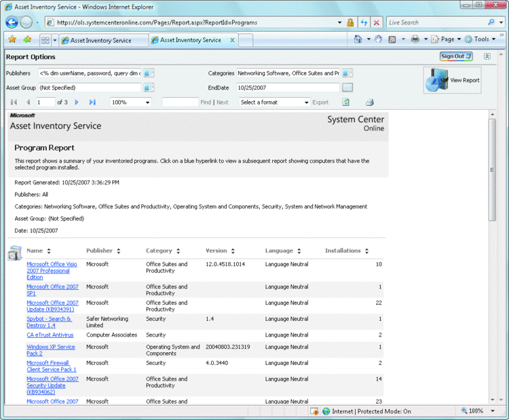This screenshot has width=509, height=420.
Task: Click the report vertical scrollbar thumb
Action: point(492,170)
